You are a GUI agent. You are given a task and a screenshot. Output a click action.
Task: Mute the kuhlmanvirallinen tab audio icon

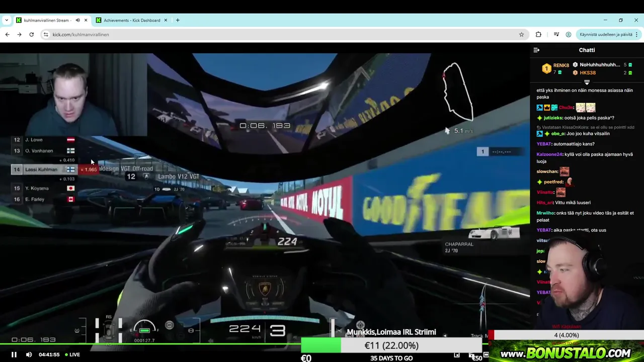78,21
